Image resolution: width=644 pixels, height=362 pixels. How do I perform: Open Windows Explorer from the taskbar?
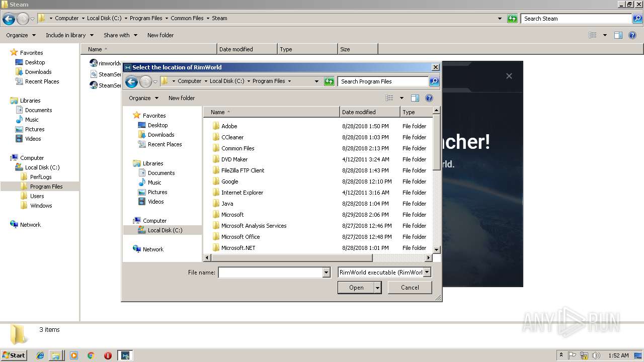56,355
